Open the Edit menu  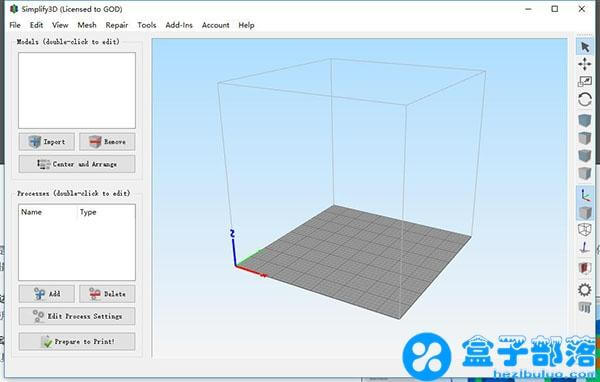coord(36,25)
